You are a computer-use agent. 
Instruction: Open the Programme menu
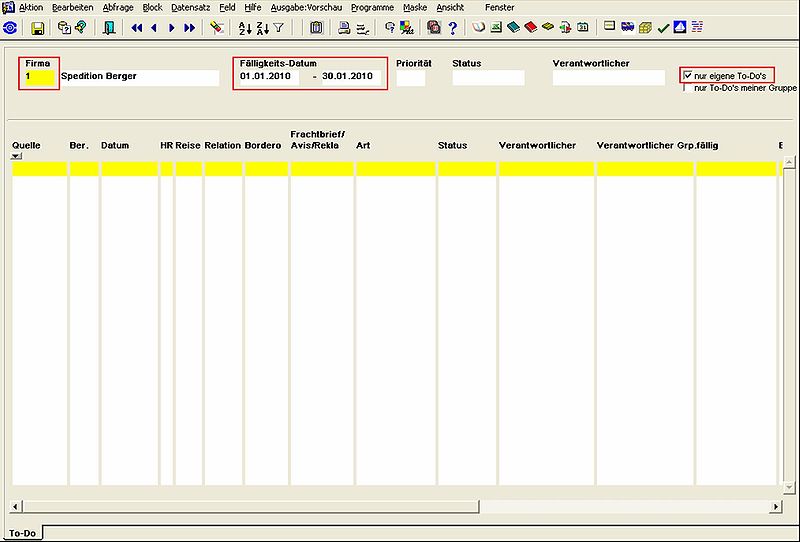click(x=372, y=8)
